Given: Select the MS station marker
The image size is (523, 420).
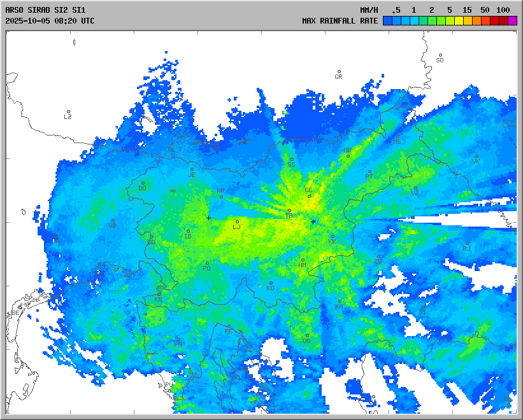Looking at the screenshot, I should (x=398, y=136).
